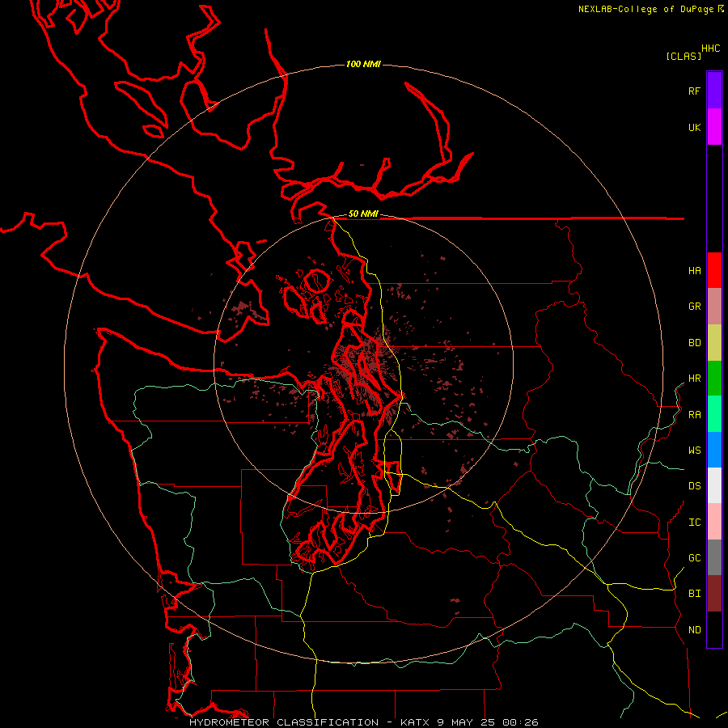Click the RF legend label
This screenshot has height=728, width=728.
click(x=694, y=91)
